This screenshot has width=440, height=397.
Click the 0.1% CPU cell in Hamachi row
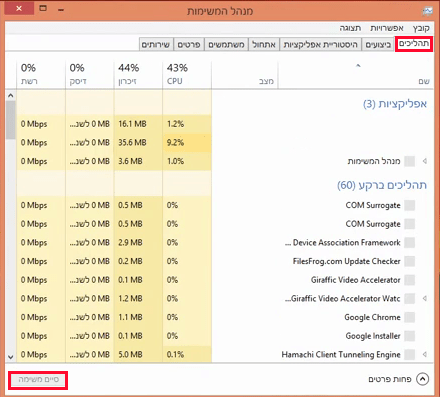coord(187,354)
